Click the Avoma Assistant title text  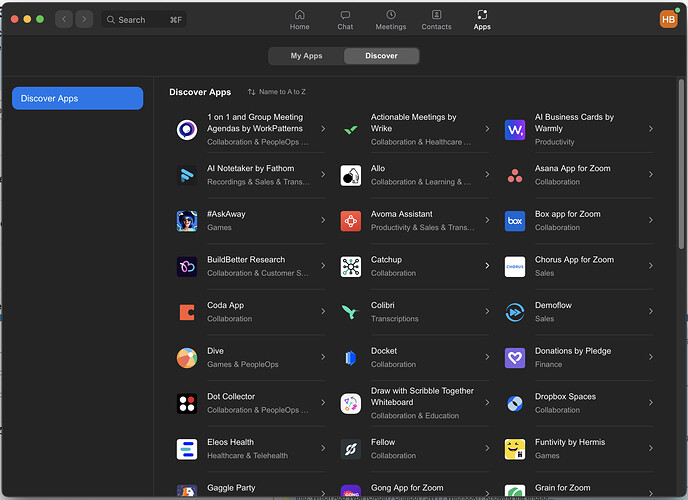401,214
